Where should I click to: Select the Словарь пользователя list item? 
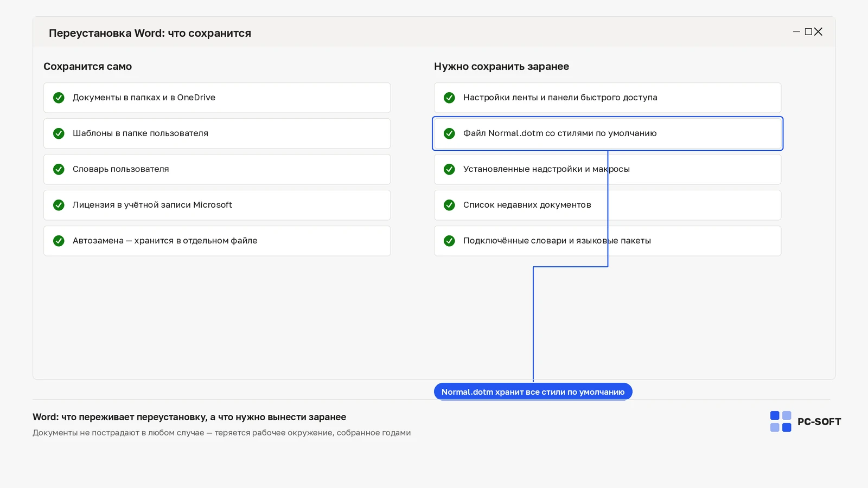point(217,169)
